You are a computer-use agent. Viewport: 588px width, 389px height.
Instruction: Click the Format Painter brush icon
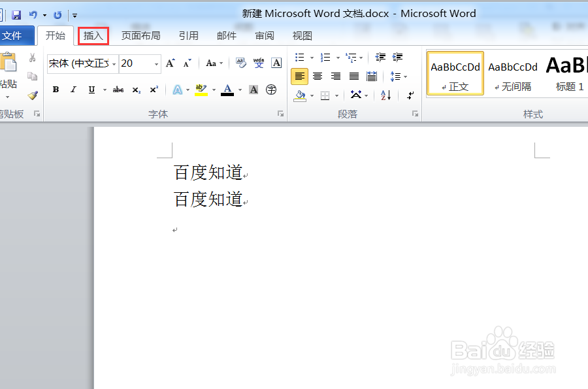point(33,95)
